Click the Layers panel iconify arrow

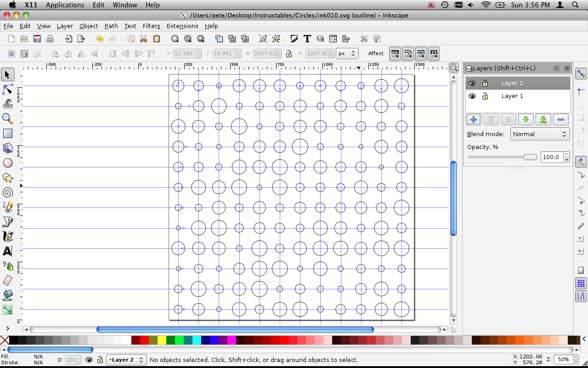[x=556, y=68]
